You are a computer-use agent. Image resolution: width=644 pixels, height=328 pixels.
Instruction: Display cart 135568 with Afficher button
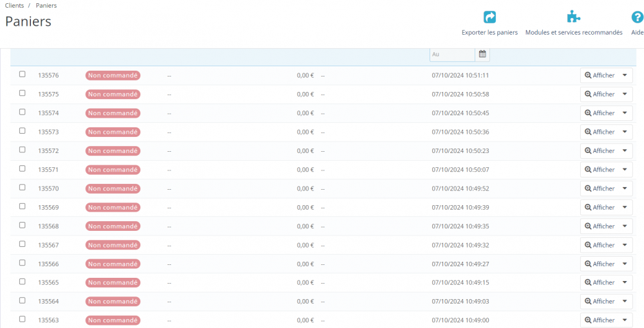600,226
